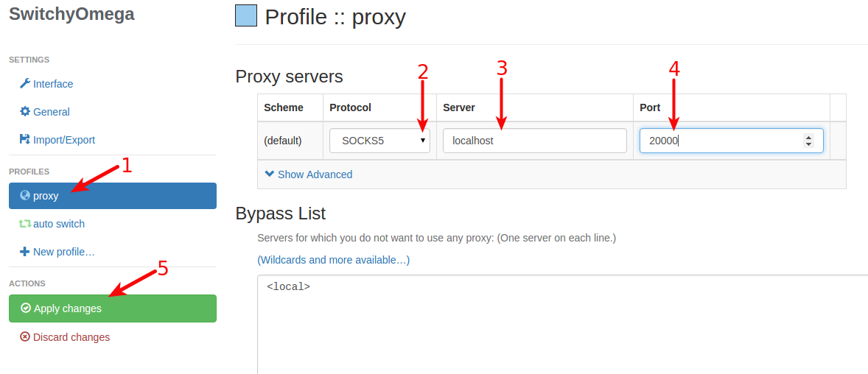Click the Port field showing 20000
Viewport: 868px width, 374px height.
click(731, 141)
